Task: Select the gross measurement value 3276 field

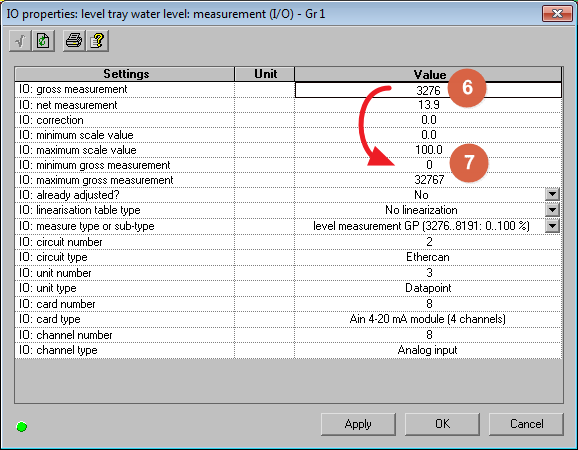Action: [428, 90]
